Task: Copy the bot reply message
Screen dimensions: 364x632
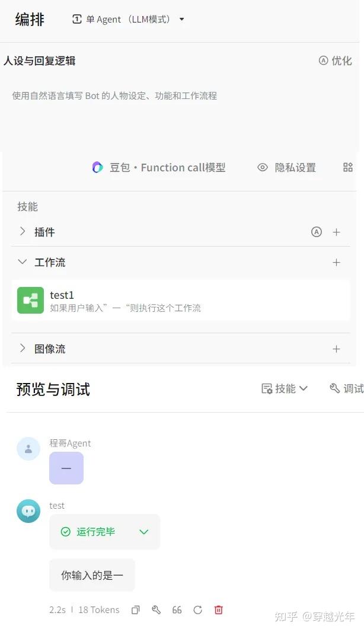Action: 136,609
